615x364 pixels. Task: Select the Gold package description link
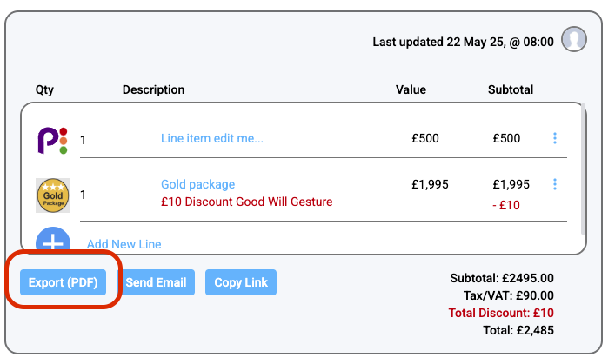point(197,184)
